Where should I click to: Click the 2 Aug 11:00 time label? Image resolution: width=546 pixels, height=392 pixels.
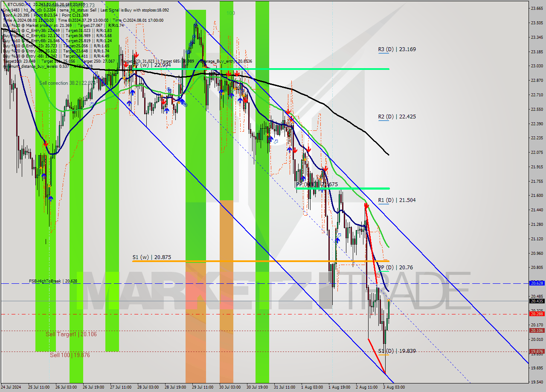[366, 387]
